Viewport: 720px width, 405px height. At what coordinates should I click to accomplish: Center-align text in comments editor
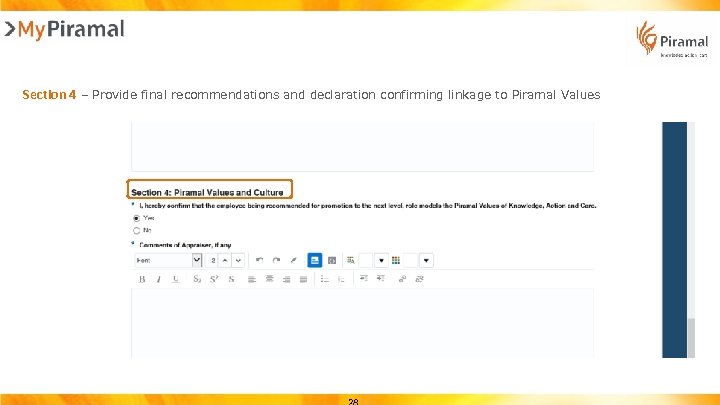(x=269, y=279)
